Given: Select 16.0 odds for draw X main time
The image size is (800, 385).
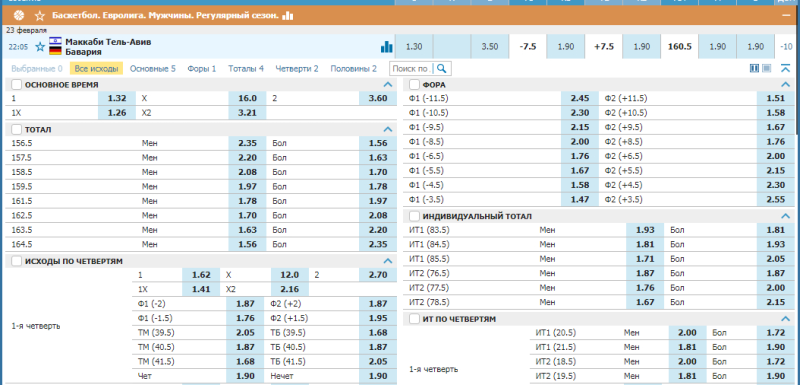Looking at the screenshot, I should click(247, 98).
